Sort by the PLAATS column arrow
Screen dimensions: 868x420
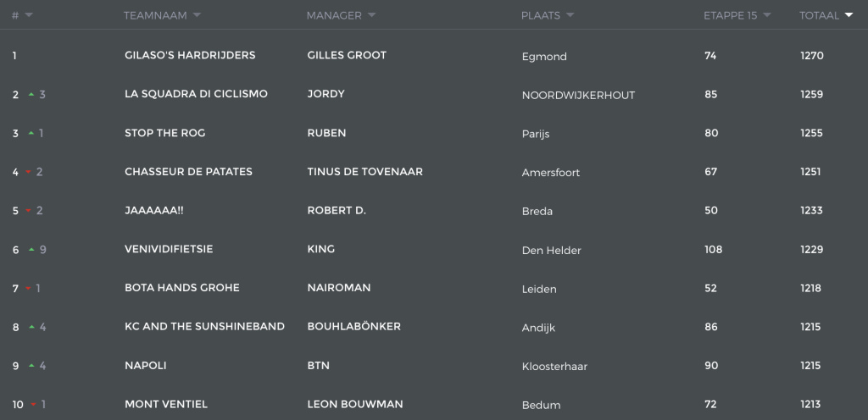point(570,15)
